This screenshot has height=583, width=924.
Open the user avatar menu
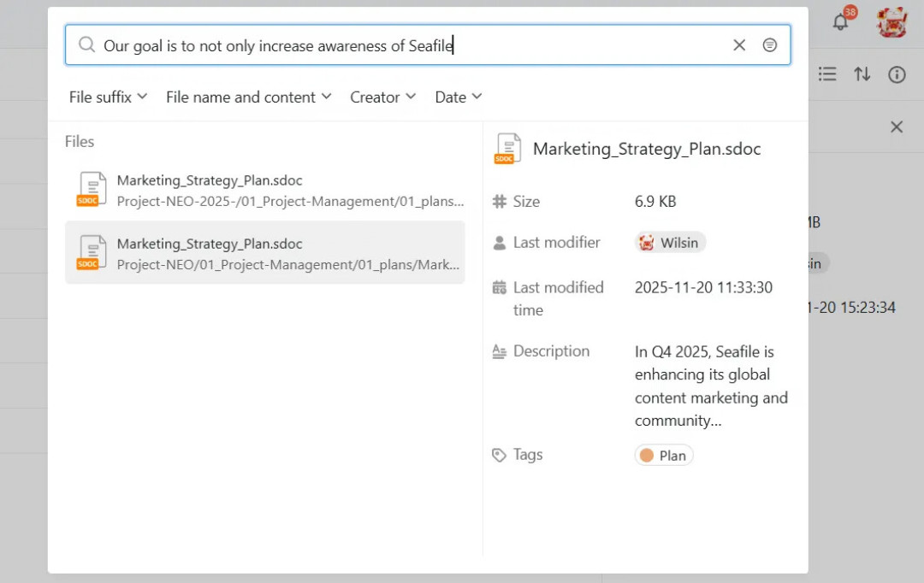891,22
